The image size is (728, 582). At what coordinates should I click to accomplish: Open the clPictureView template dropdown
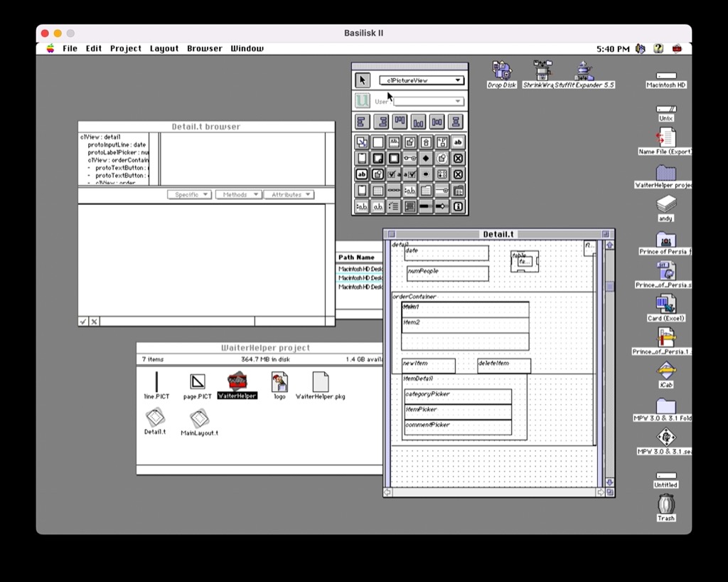422,80
